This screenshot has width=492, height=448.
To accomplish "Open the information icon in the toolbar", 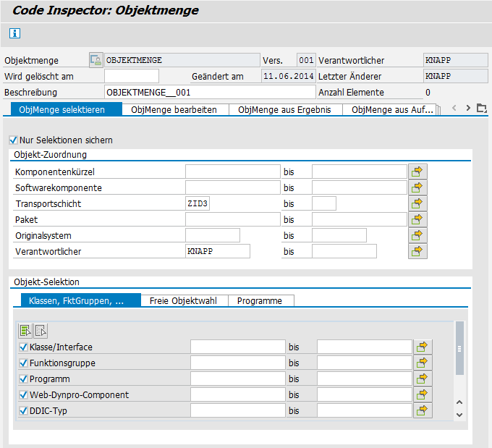I will coord(14,33).
